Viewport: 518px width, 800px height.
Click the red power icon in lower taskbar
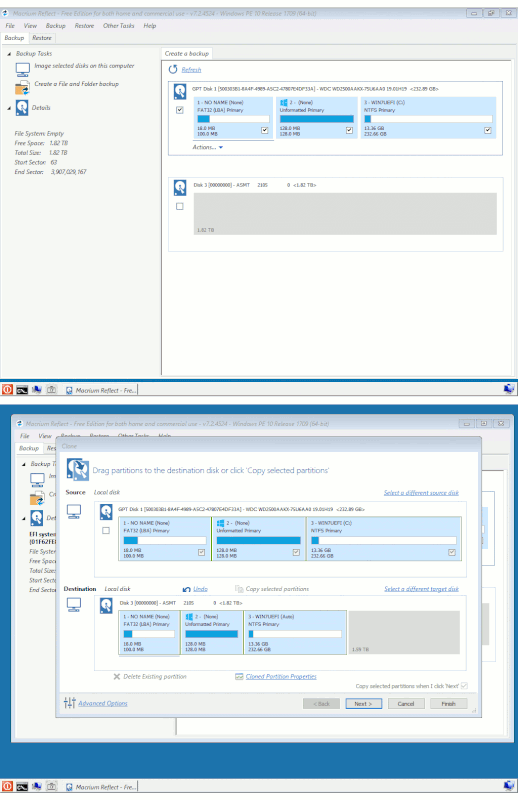coord(7,786)
